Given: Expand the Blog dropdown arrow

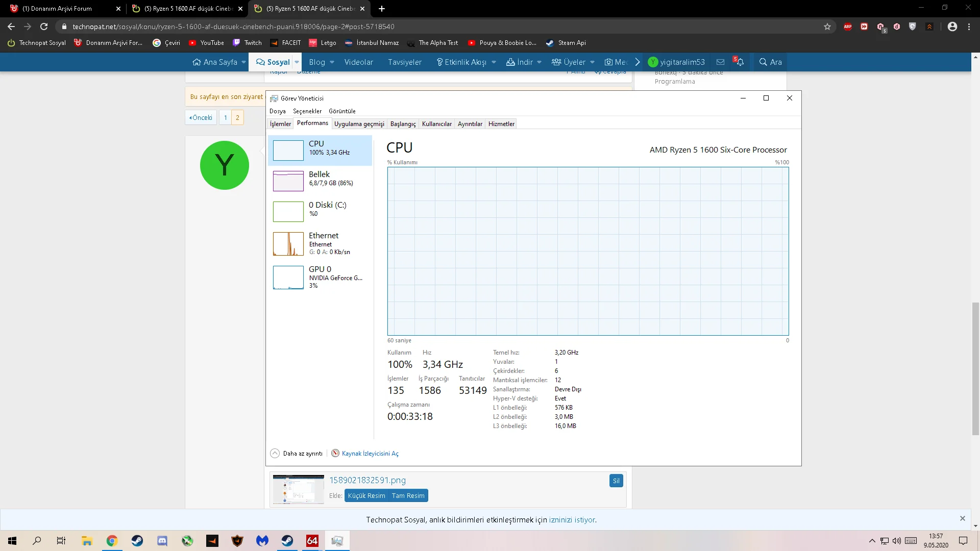Looking at the screenshot, I should [332, 62].
